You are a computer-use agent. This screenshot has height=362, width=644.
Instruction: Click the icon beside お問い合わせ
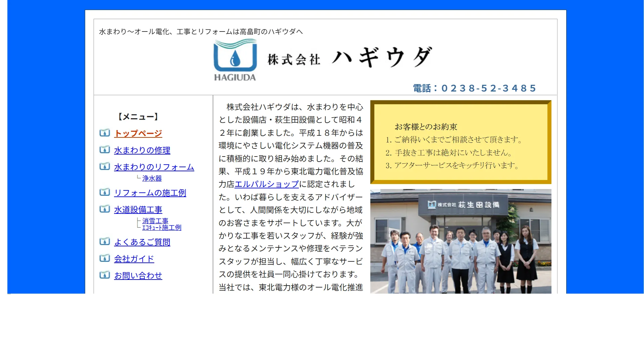click(105, 275)
